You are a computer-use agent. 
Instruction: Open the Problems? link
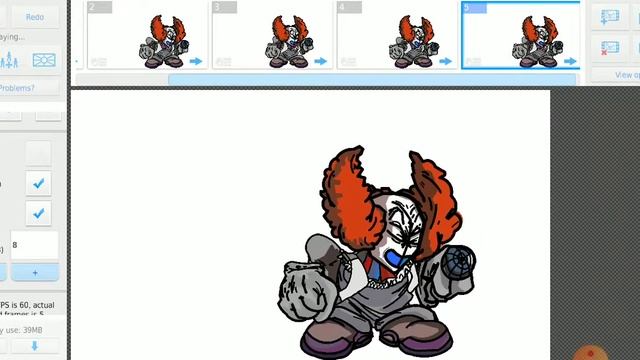[17, 88]
